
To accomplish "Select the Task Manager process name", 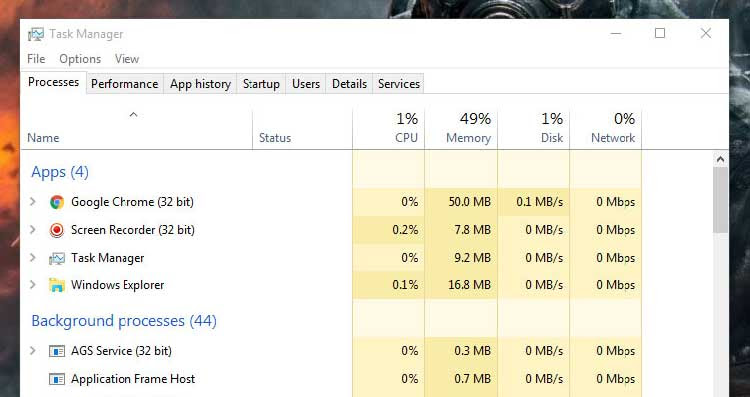I will pos(108,258).
